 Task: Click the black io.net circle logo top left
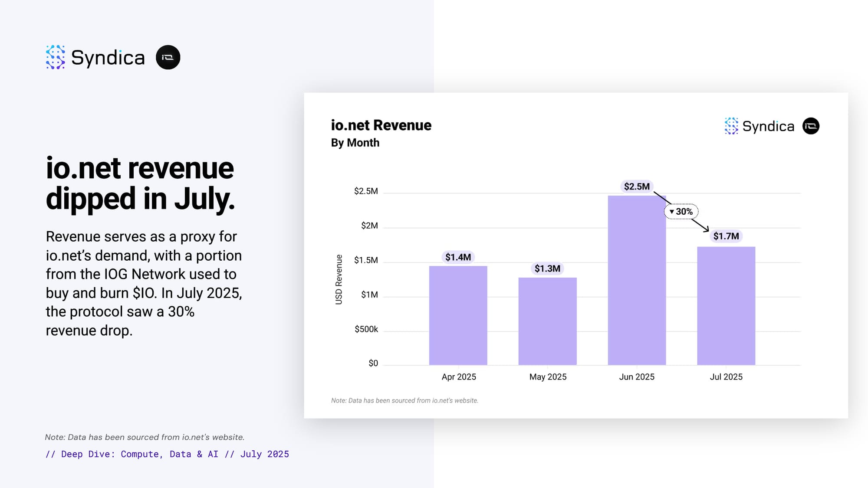click(x=168, y=57)
